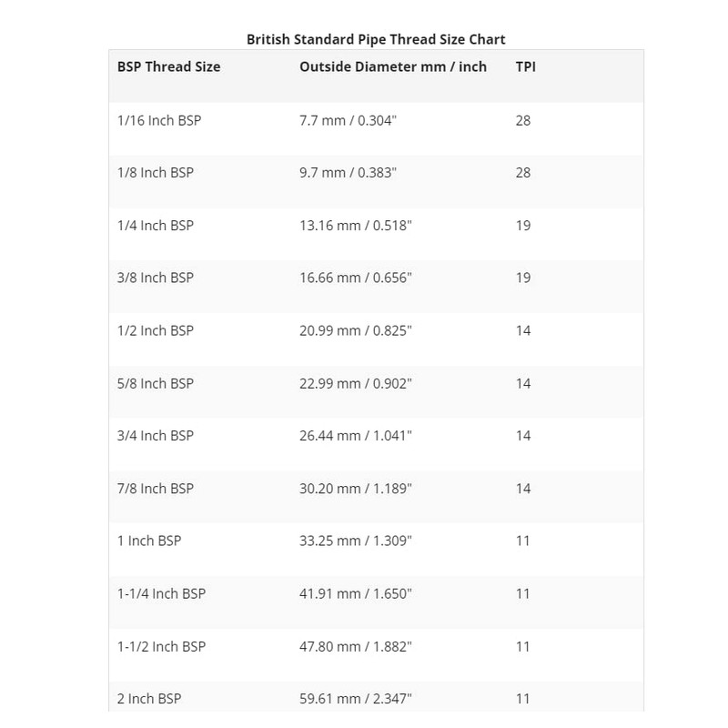Click the 9.7 mm / 0.383" diameter cell

point(349,173)
